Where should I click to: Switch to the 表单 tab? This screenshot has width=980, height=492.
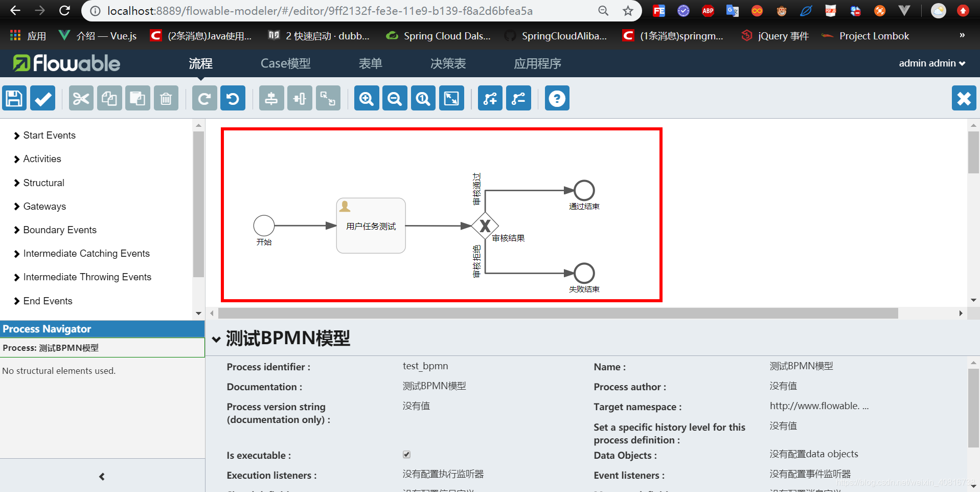coord(370,63)
